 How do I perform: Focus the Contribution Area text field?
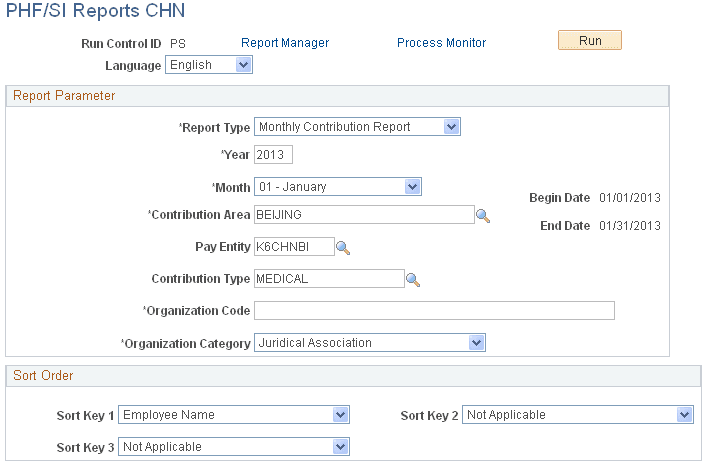[x=363, y=215]
